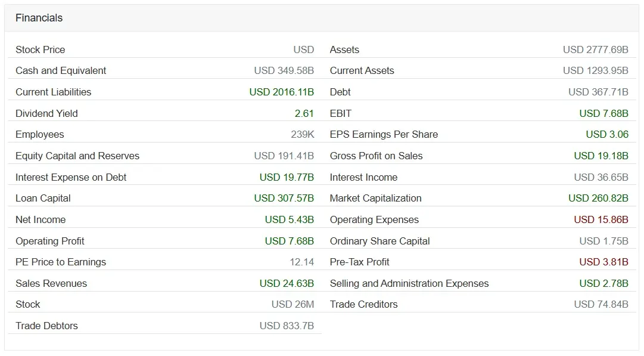Open the Net Income metric
Viewport: 644px width, 356px height.
click(41, 219)
